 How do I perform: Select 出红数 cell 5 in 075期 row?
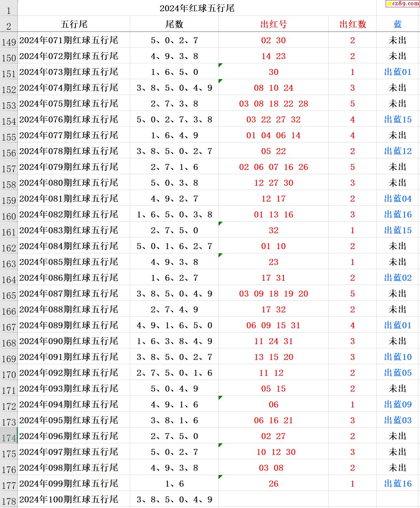(352, 103)
